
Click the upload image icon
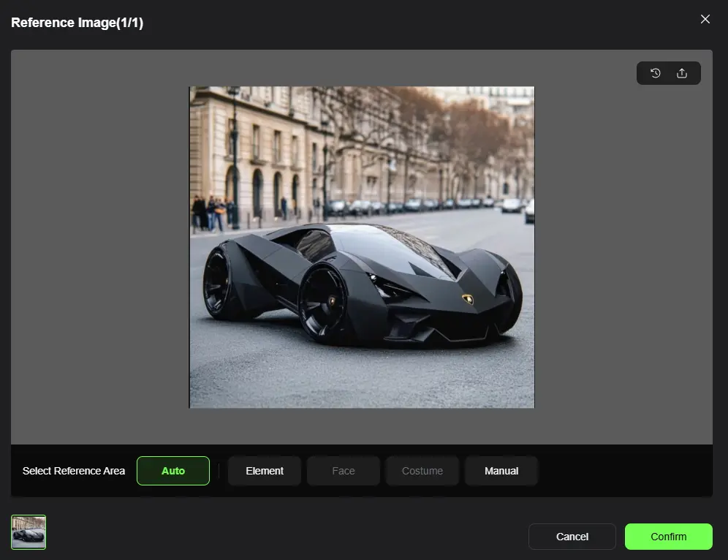[x=682, y=73]
